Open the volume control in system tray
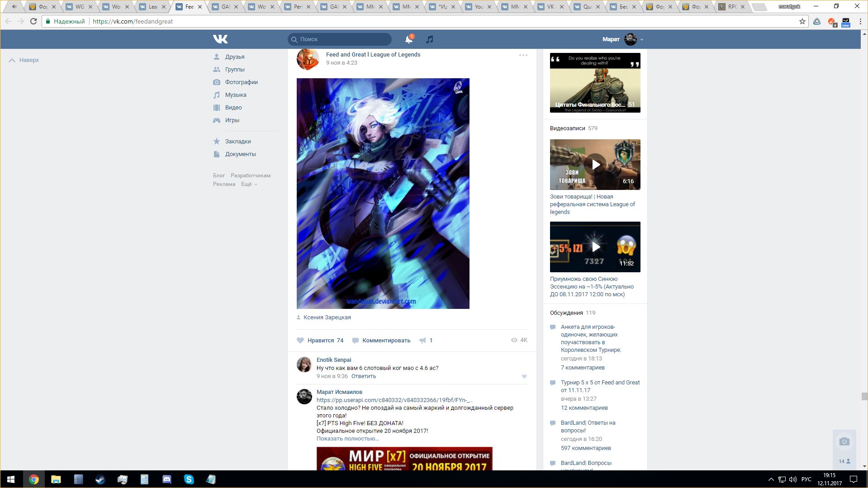The height and width of the screenshot is (488, 868). point(793,479)
